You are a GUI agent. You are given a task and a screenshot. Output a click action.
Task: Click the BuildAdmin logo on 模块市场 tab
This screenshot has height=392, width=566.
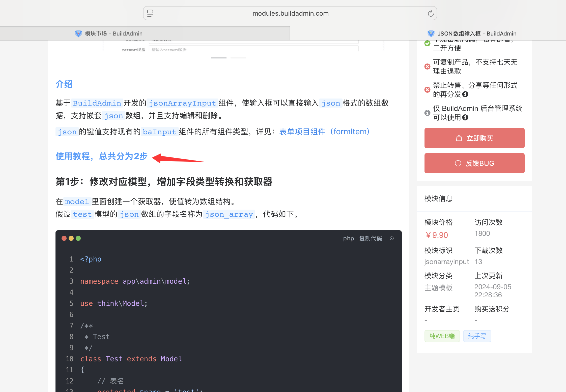point(78,34)
